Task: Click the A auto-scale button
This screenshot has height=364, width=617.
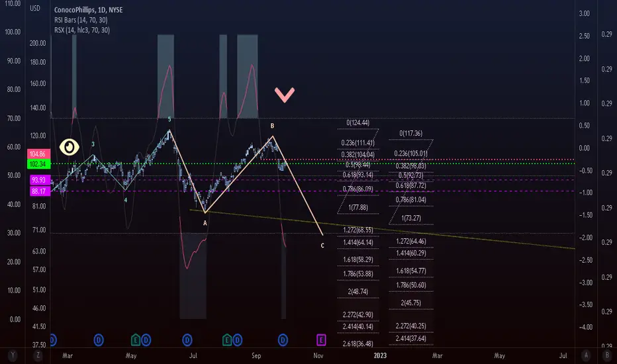Action: (586, 355)
